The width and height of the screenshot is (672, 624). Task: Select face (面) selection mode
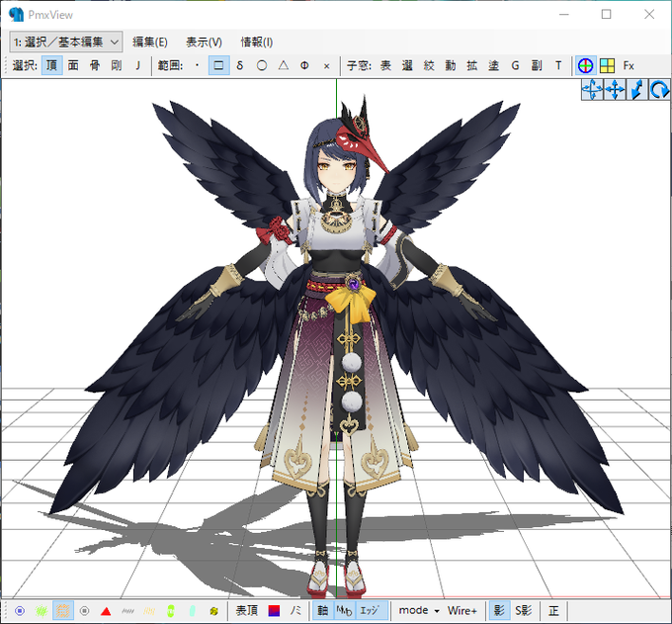click(73, 65)
